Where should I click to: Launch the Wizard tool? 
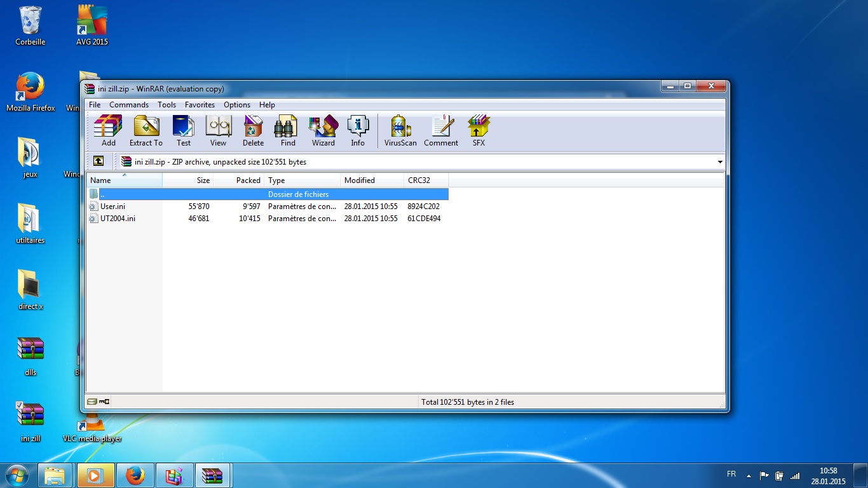pos(323,130)
